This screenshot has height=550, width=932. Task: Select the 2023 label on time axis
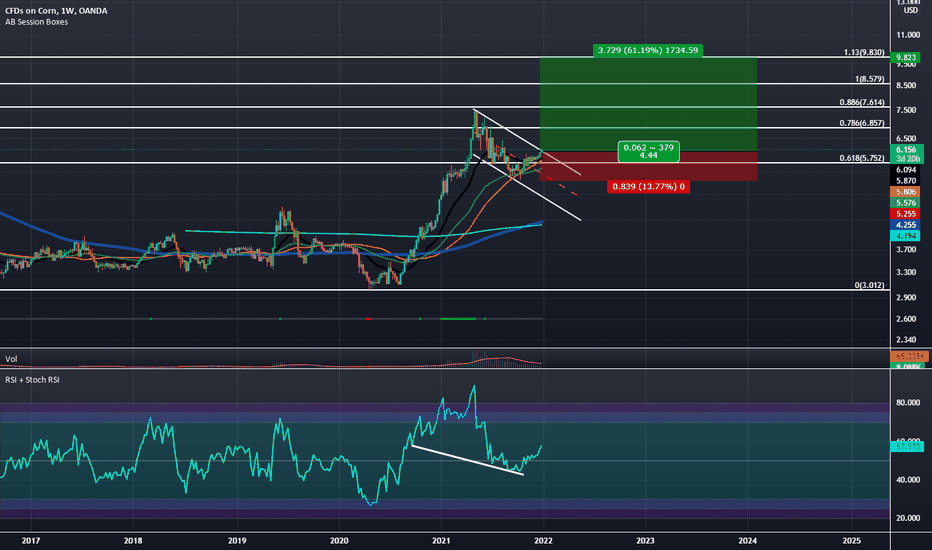(x=646, y=540)
